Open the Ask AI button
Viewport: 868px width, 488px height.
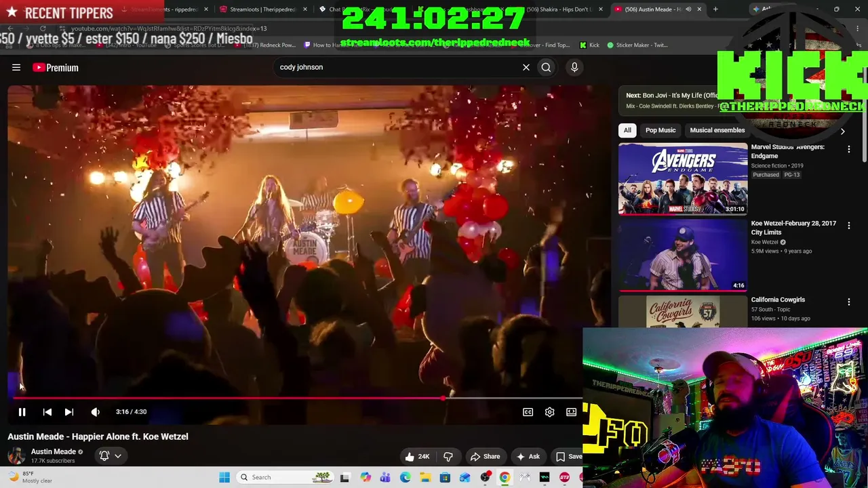pos(528,457)
